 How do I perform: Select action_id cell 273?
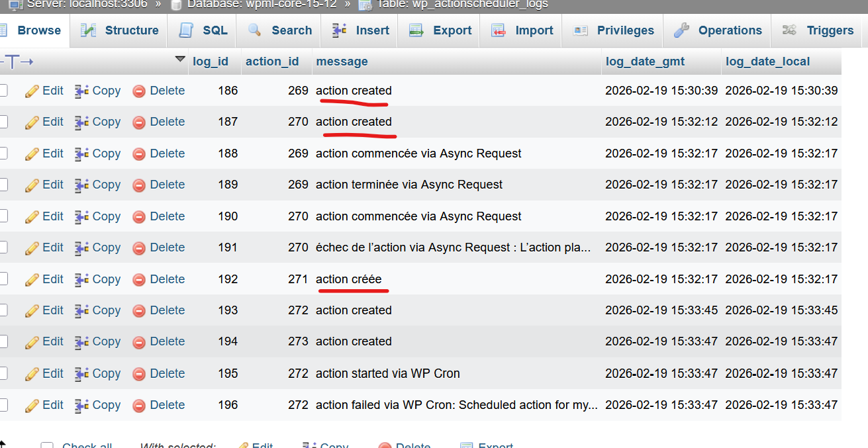coord(299,341)
